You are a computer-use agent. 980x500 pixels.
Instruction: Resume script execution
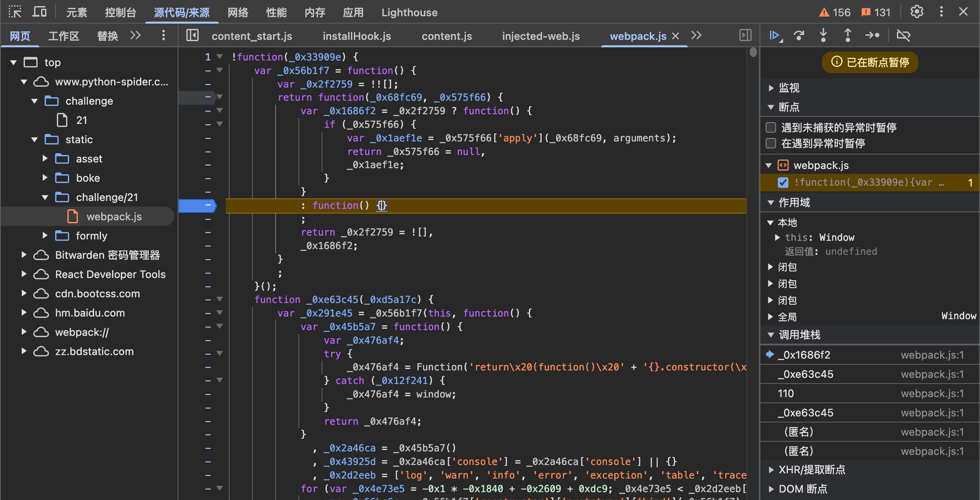tap(774, 35)
